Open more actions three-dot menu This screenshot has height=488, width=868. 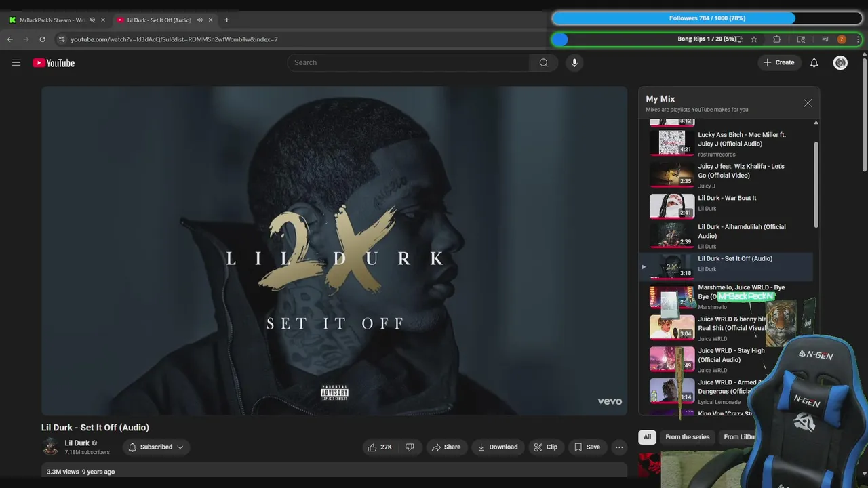pos(618,447)
